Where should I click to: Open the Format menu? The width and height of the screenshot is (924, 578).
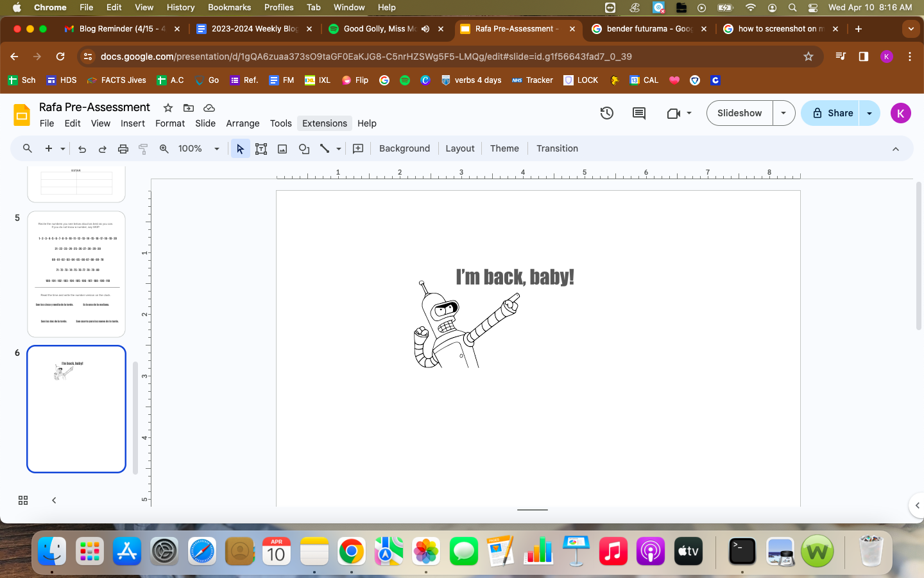pos(170,123)
